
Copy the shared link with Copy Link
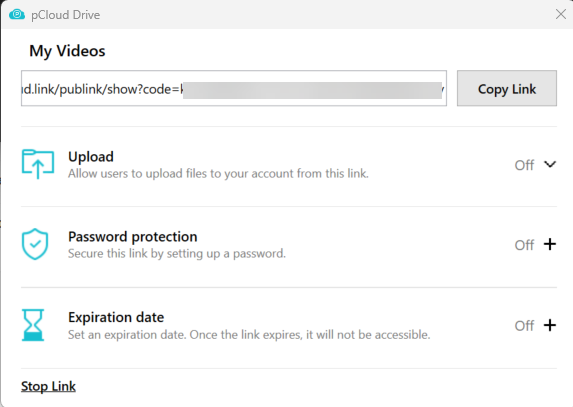pyautogui.click(x=507, y=88)
